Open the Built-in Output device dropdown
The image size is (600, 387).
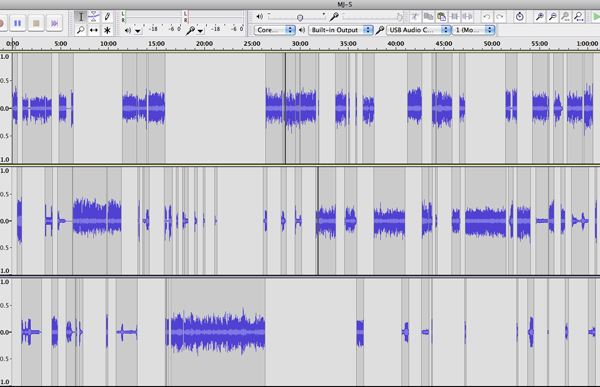341,30
